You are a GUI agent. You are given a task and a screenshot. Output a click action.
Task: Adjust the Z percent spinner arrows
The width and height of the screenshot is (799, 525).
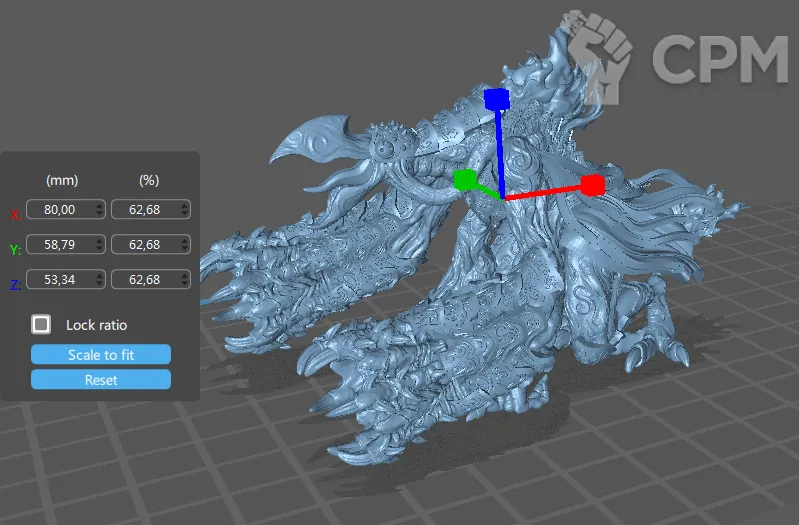point(184,279)
